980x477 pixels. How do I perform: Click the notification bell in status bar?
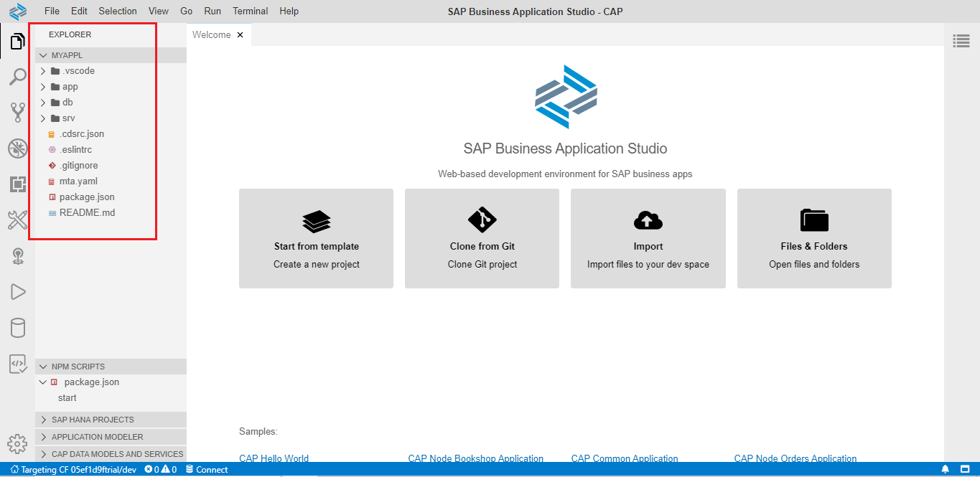point(945,470)
